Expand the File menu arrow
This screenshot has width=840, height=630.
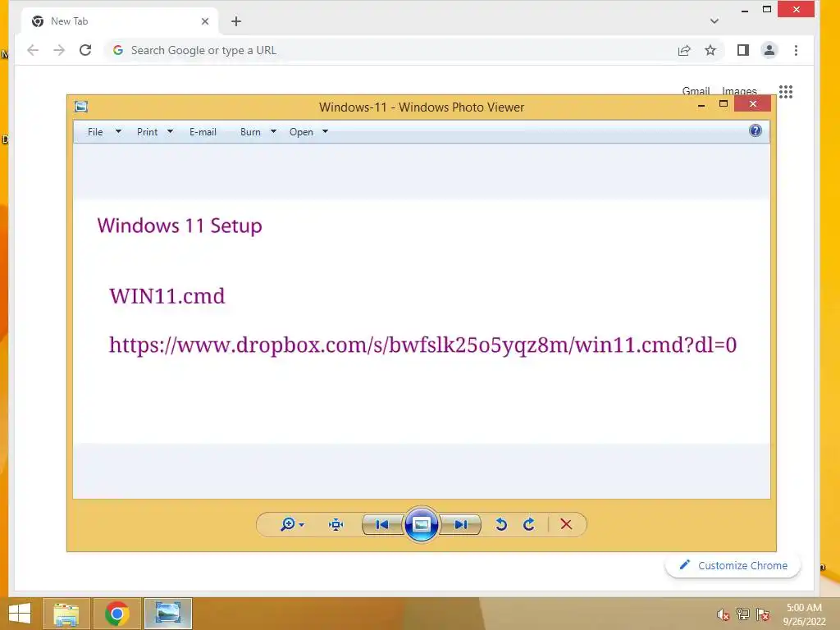click(118, 131)
